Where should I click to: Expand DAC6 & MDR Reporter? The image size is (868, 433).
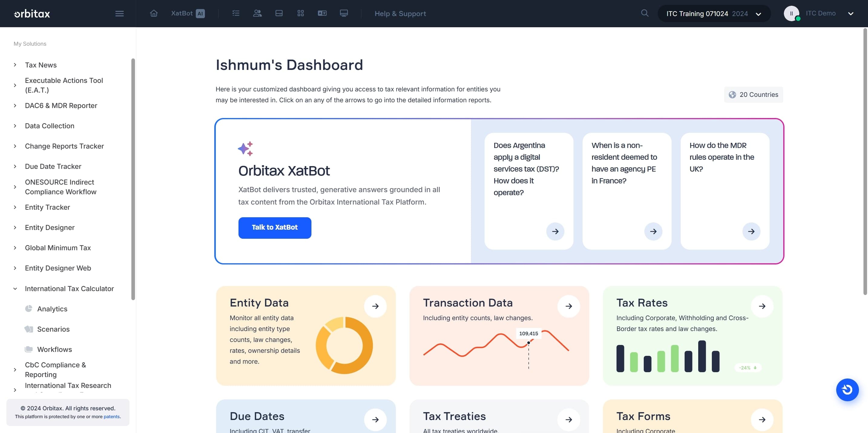click(15, 106)
